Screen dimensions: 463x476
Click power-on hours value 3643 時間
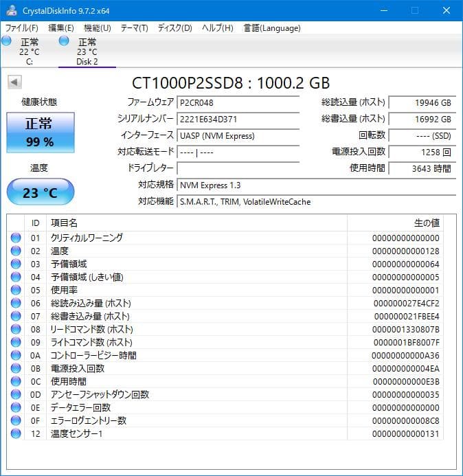(422, 168)
